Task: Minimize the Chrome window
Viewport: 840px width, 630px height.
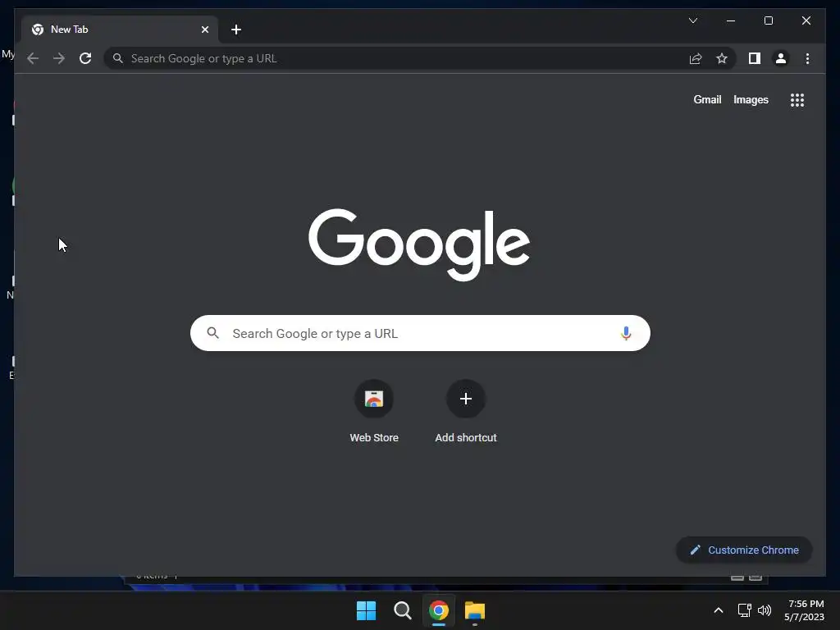Action: [731, 21]
